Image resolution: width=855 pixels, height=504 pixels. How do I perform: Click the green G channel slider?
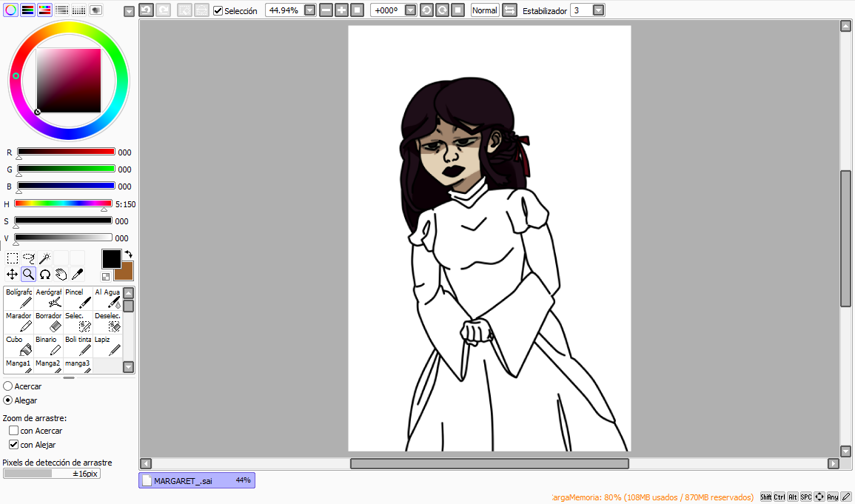tap(66, 168)
